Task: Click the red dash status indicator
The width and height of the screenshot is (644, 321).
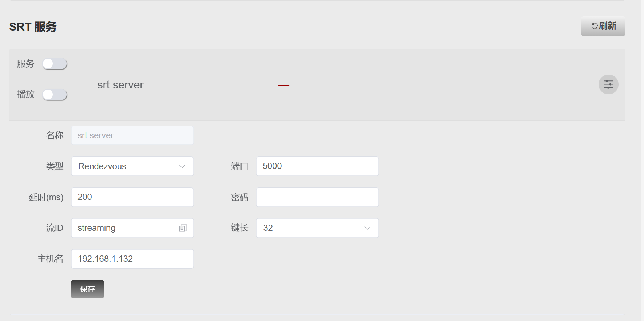Action: 283,86
